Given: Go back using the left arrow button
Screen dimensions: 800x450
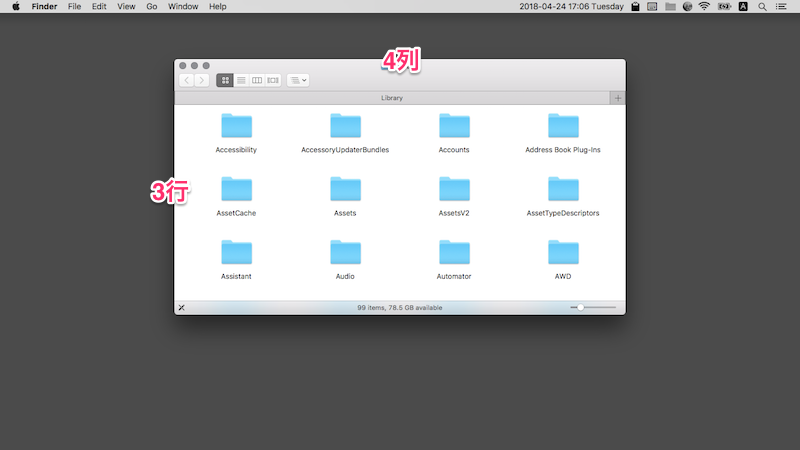Looking at the screenshot, I should [187, 80].
